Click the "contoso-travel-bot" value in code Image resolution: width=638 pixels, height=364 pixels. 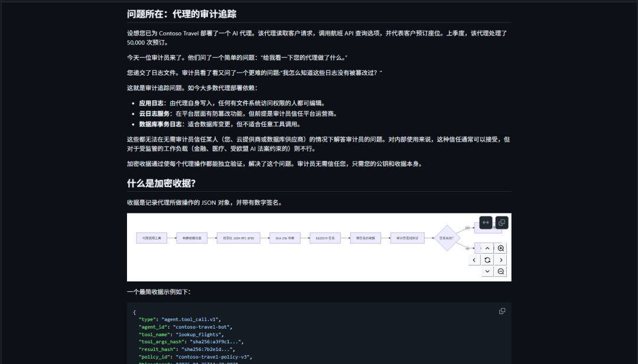(x=203, y=327)
